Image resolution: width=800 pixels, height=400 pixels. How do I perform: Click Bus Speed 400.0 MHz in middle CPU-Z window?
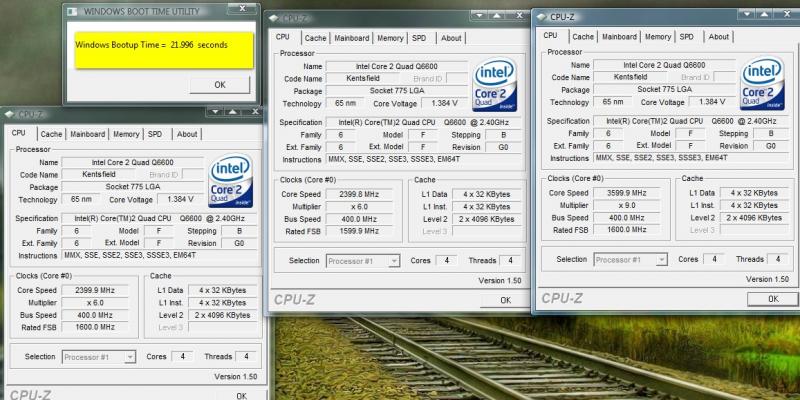[x=359, y=219]
